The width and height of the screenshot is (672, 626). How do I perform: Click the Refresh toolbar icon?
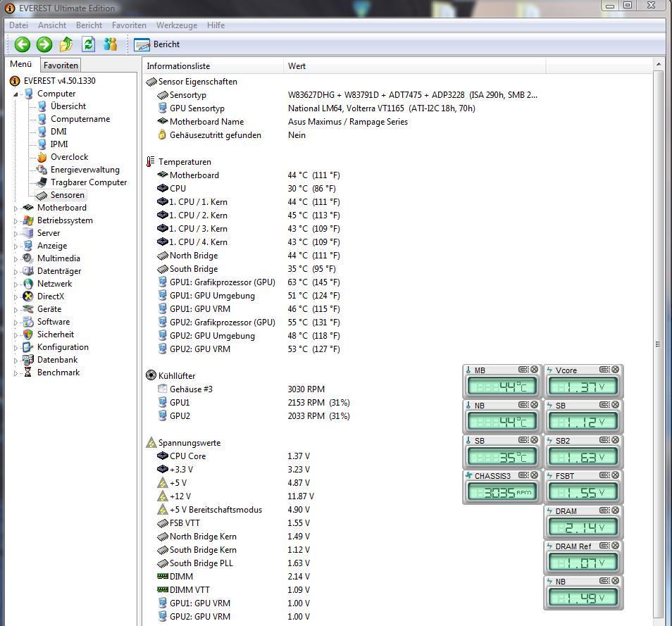(x=88, y=44)
